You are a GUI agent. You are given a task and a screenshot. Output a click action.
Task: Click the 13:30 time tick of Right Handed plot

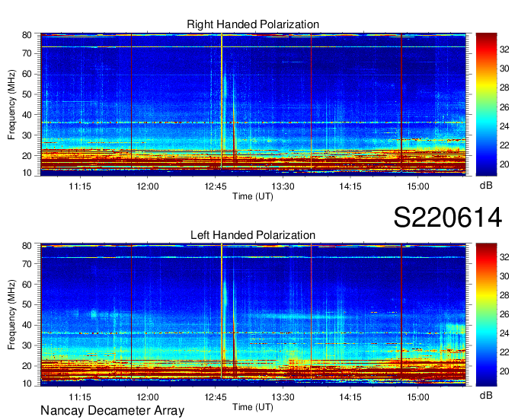283,186
